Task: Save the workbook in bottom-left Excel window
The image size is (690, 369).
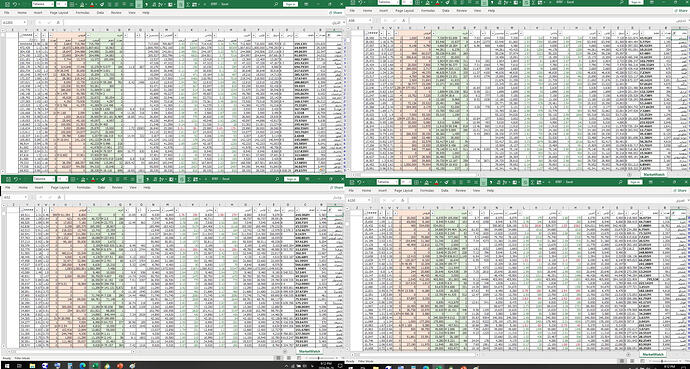Action: [8, 179]
